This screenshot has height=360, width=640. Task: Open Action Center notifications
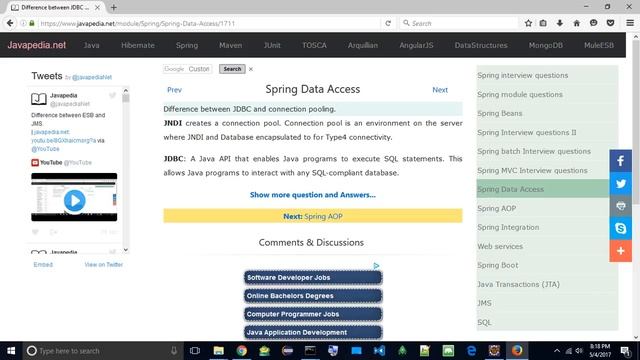pos(625,351)
